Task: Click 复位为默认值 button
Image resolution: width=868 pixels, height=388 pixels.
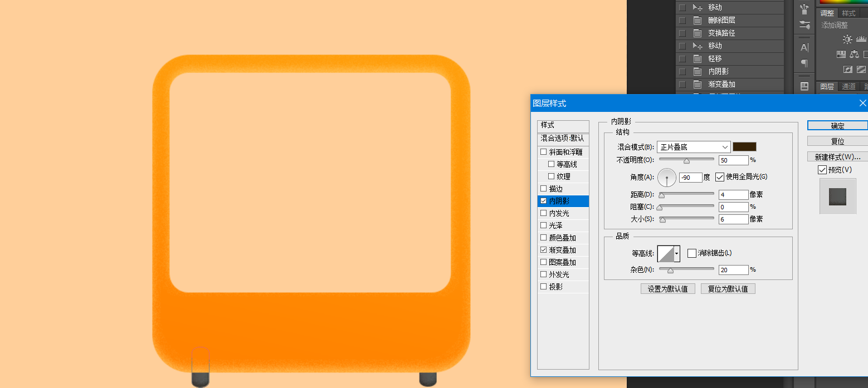Action: (x=728, y=289)
